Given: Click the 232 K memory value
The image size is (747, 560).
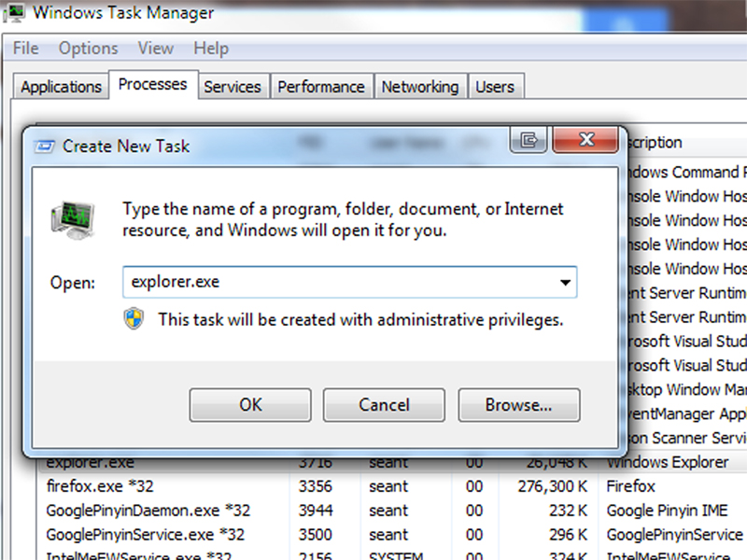Looking at the screenshot, I should [569, 511].
